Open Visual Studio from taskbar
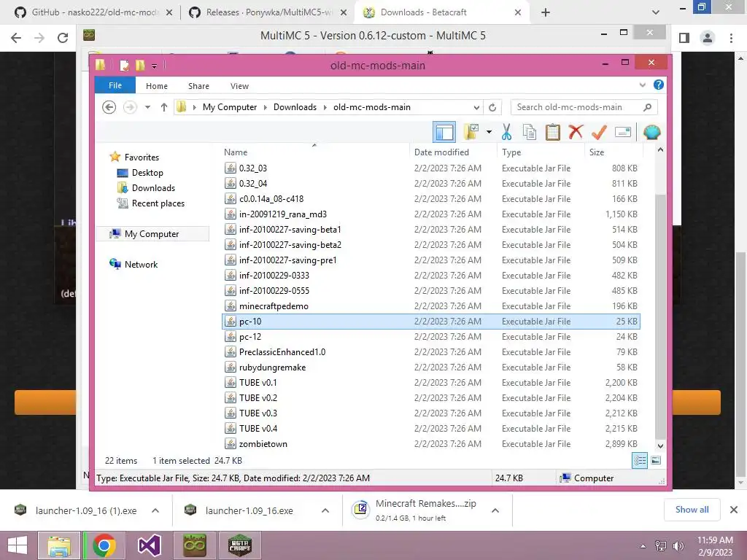The height and width of the screenshot is (560, 747). pyautogui.click(x=149, y=545)
